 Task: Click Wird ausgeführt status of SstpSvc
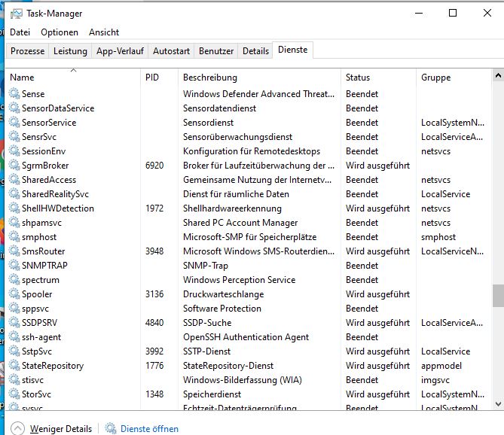tap(377, 351)
